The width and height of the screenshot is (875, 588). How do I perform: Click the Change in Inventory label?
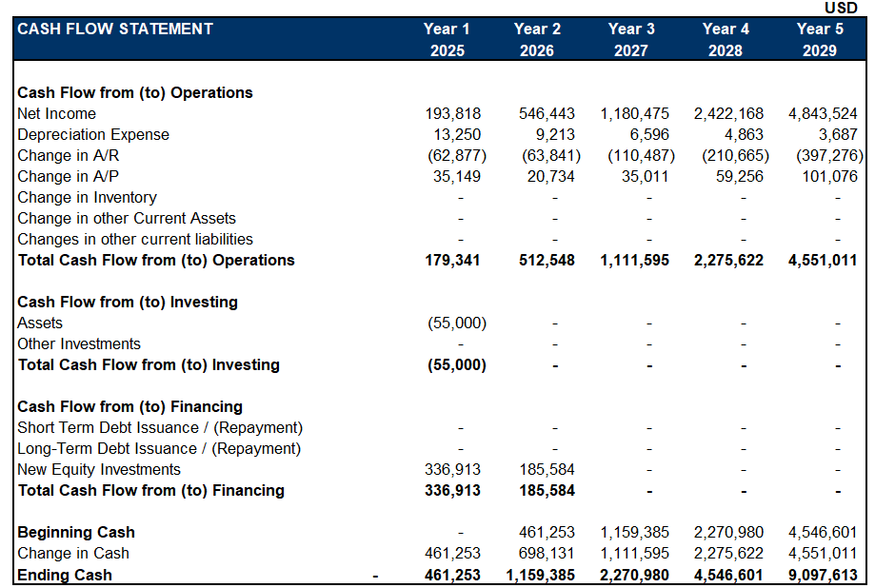coord(87,198)
